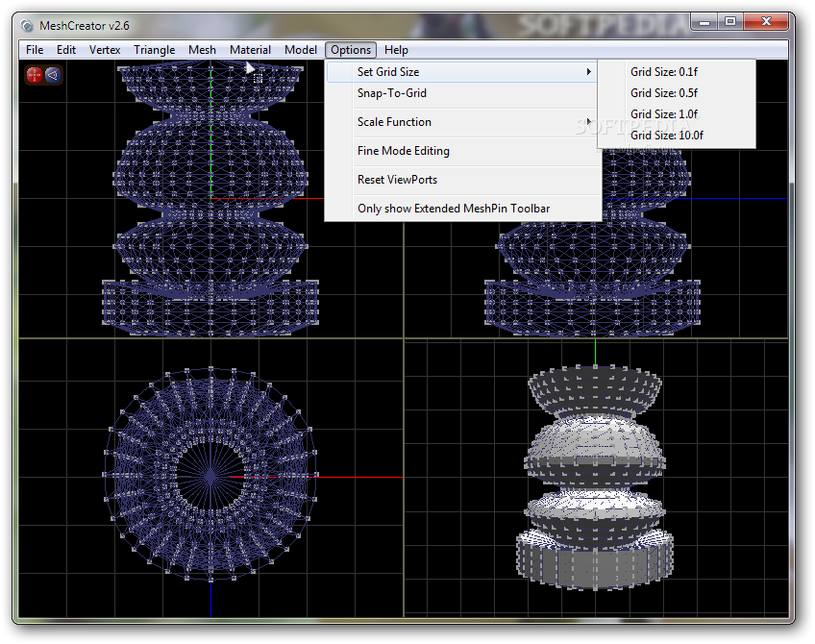Click inside the top-down wireframe viewport

tap(210, 478)
